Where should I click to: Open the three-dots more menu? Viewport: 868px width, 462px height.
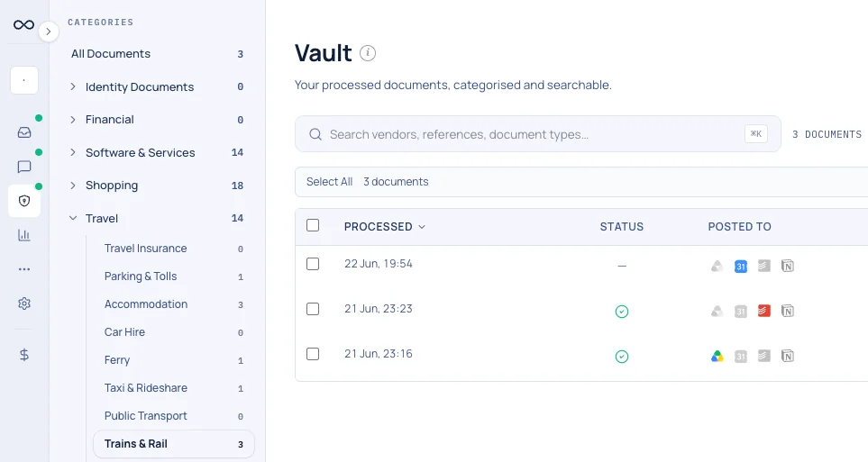[x=24, y=269]
